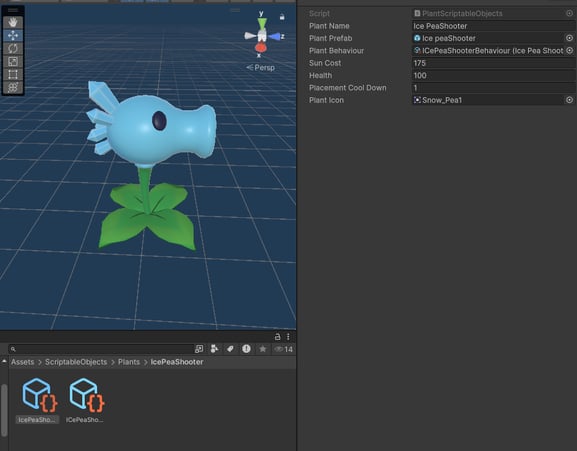Select the Hand view tool
Viewport: 577px width, 451px height.
tap(13, 22)
